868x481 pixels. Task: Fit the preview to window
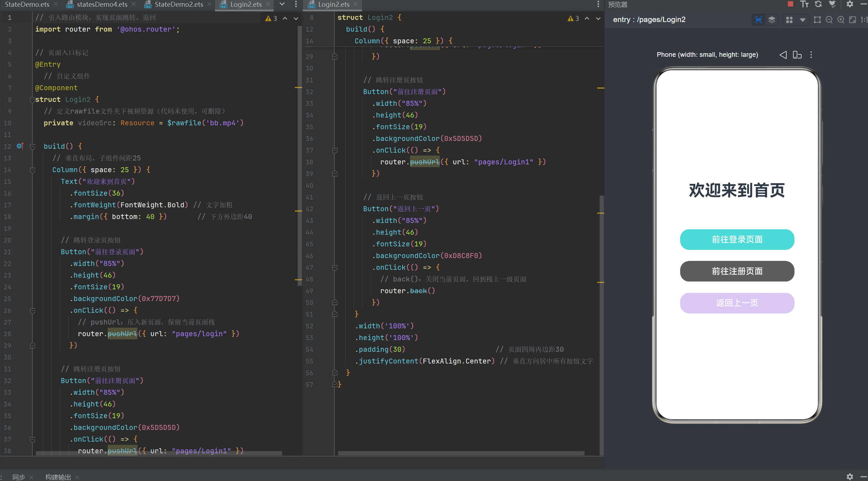pyautogui.click(x=852, y=20)
